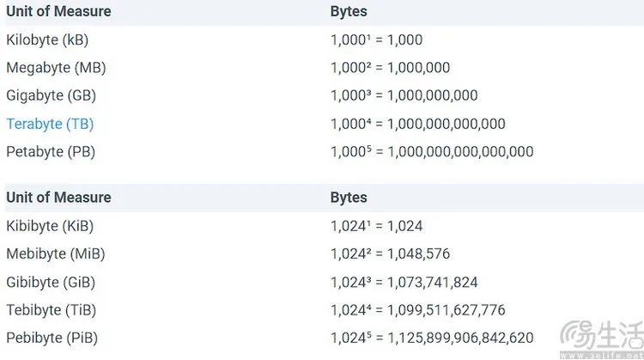The width and height of the screenshot is (644, 360).
Task: Select the Megabyte (MB) row label
Action: pyautogui.click(x=56, y=67)
